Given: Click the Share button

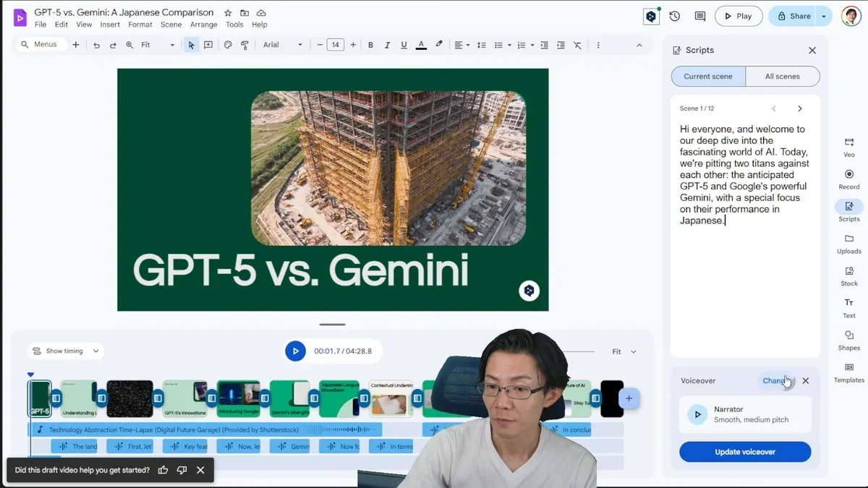Looking at the screenshot, I should pyautogui.click(x=792, y=16).
